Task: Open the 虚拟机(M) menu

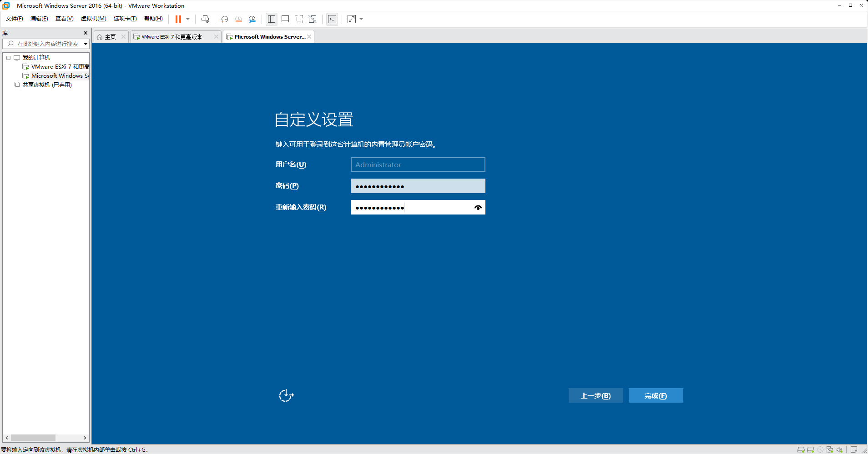Action: (93, 19)
